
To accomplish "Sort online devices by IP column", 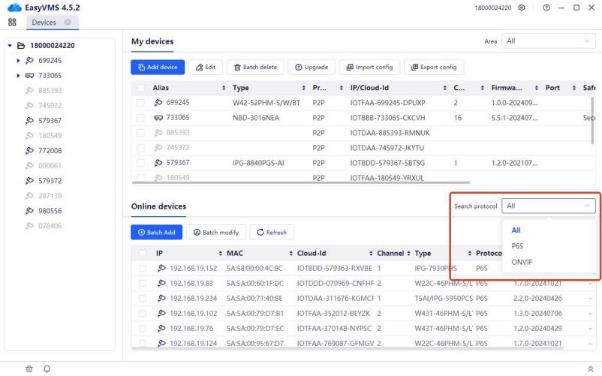I will tap(220, 253).
